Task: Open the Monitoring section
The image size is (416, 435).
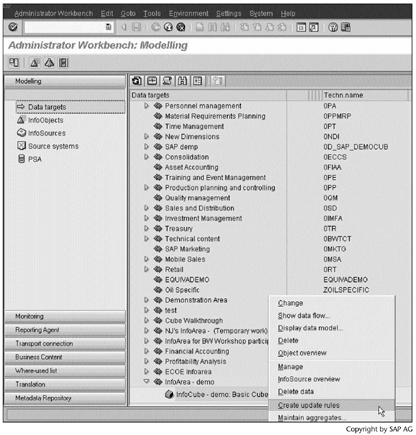Action: click(x=65, y=316)
